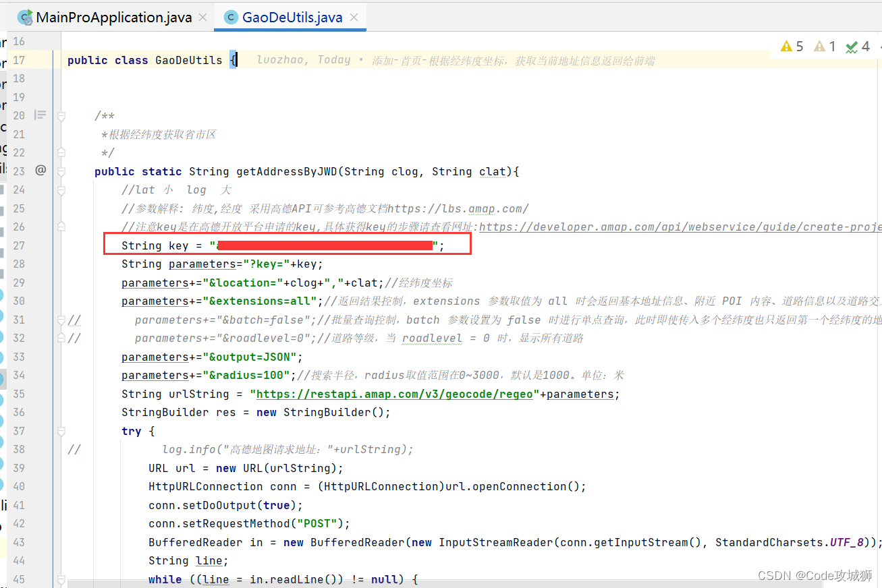The width and height of the screenshot is (882, 588).
Task: Collapse commented code fold at line 31
Action: point(61,320)
